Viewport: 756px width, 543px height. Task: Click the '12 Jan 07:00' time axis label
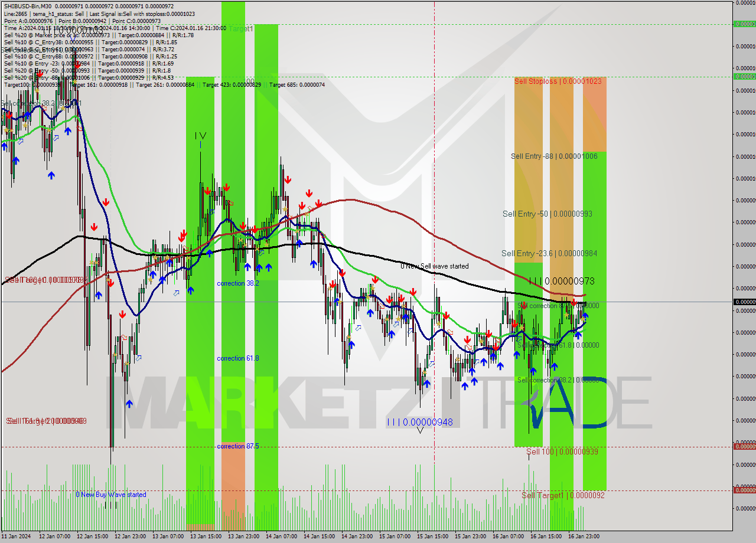coord(54,536)
